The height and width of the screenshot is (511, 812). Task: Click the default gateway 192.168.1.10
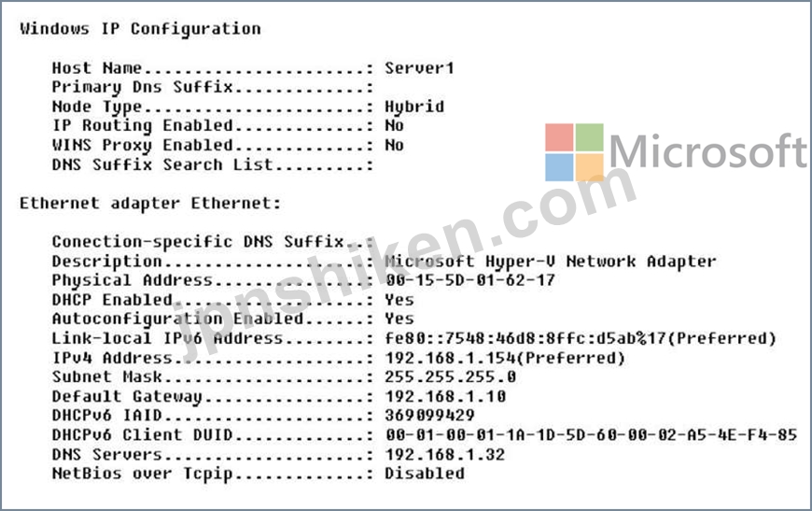[445, 396]
